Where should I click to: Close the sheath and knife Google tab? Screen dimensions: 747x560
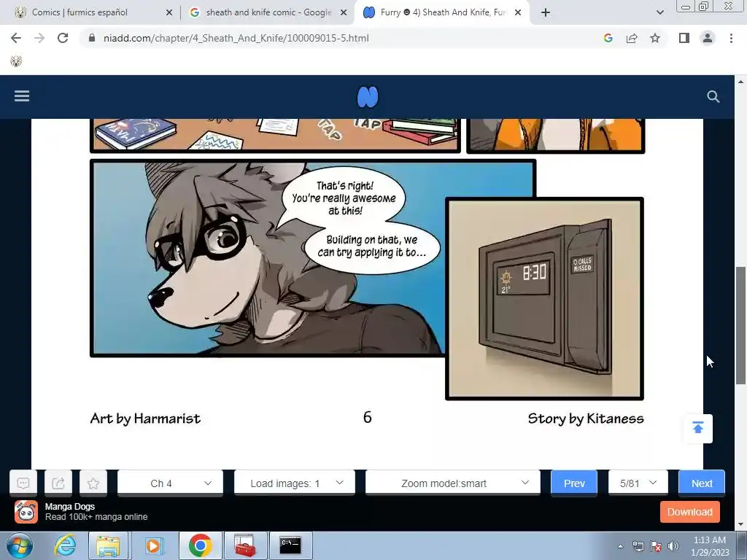click(344, 12)
